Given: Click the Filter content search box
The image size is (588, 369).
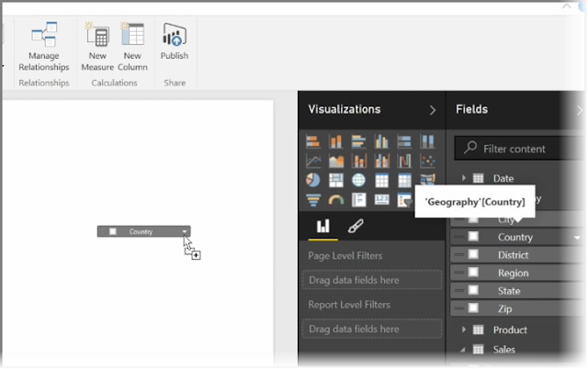Looking at the screenshot, I should coord(524,149).
